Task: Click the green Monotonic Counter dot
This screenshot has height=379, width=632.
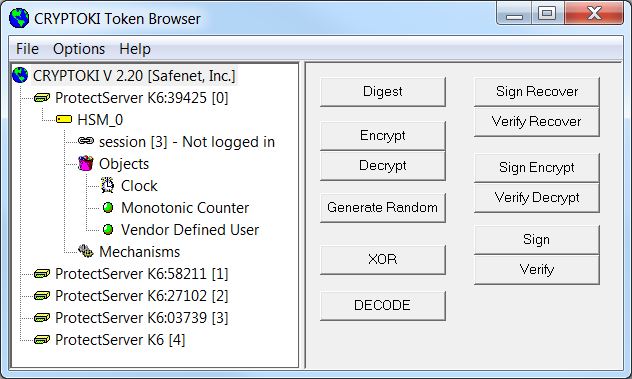Action: click(x=108, y=208)
